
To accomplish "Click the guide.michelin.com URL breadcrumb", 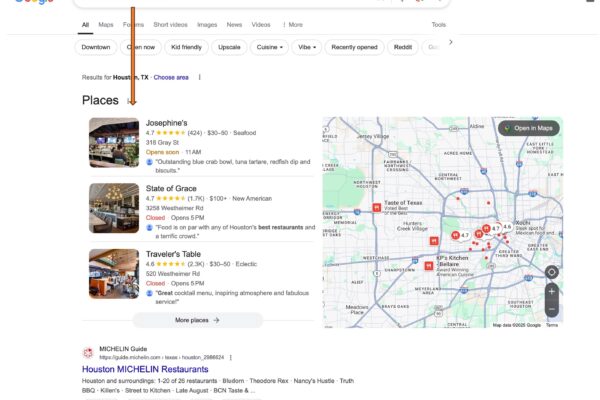I will coord(161,358).
